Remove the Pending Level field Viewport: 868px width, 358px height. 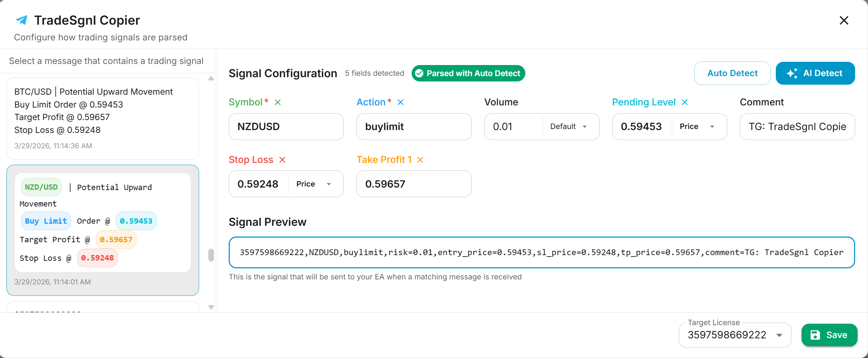(685, 102)
